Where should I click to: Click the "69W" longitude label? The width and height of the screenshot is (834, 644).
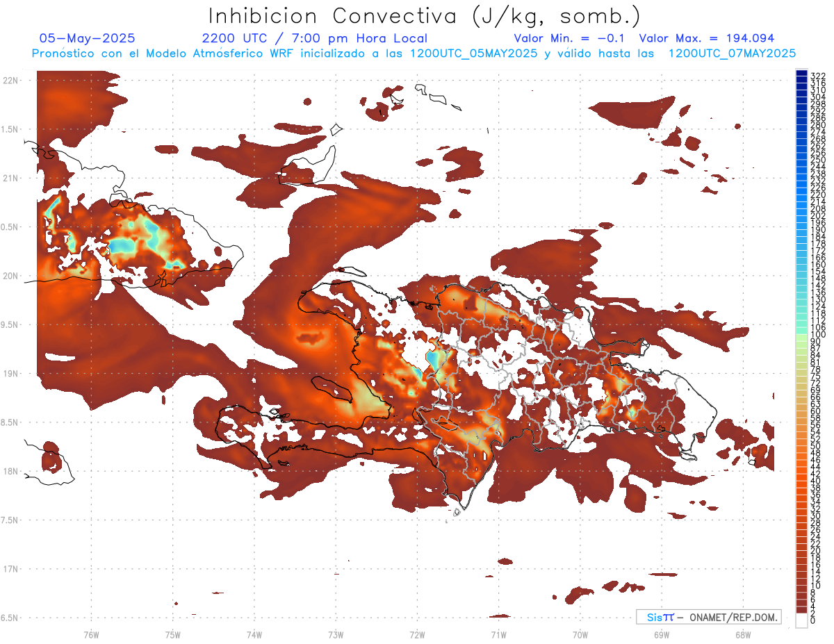[662, 634]
